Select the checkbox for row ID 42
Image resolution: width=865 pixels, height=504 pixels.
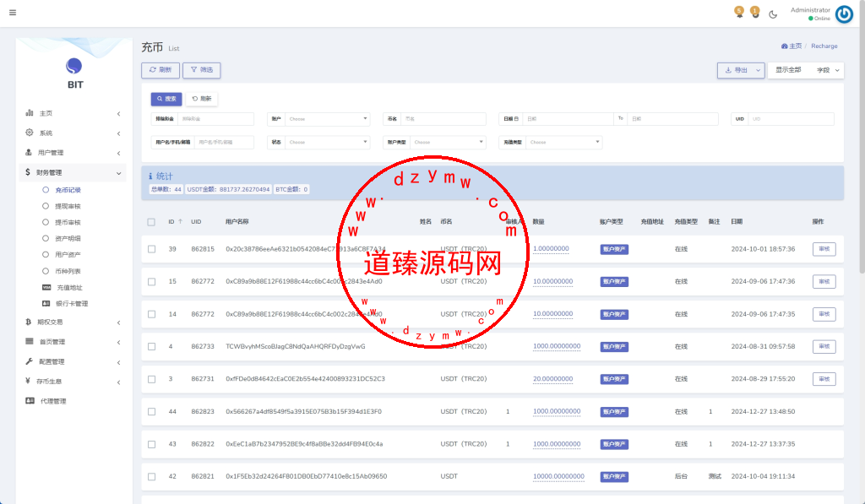click(x=152, y=477)
